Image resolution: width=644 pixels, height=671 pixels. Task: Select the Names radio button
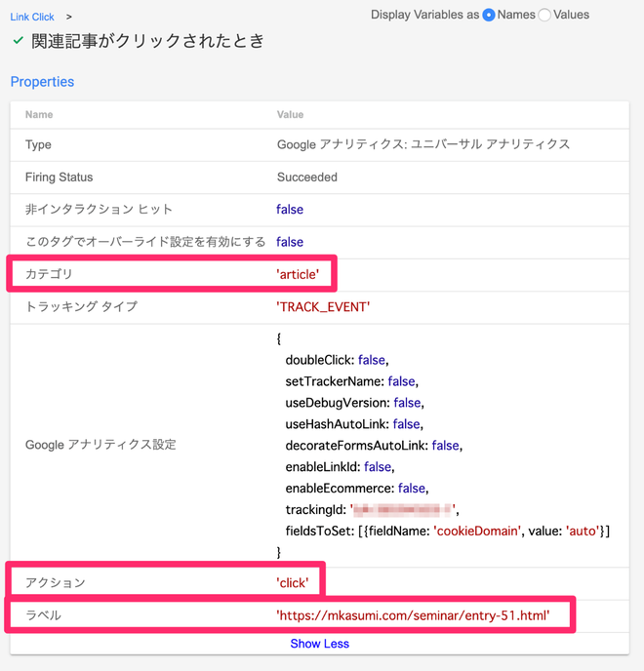tap(489, 15)
